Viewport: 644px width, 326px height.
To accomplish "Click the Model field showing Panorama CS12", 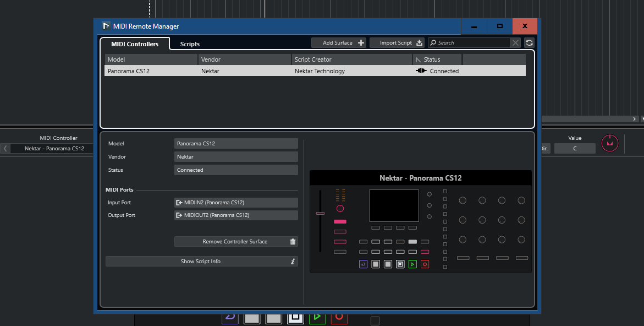I will point(236,144).
